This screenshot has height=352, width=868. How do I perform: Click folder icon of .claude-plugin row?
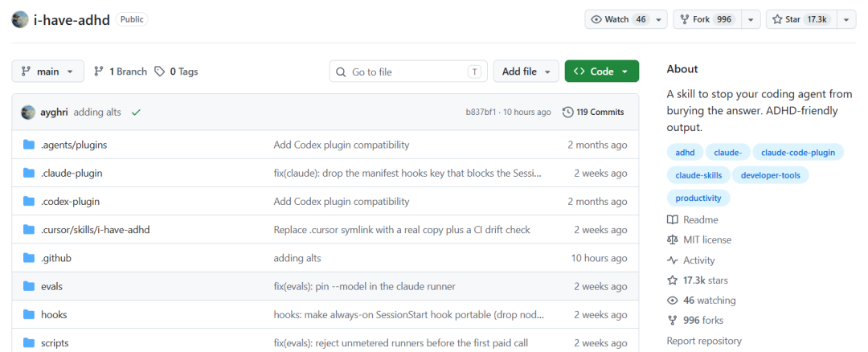pos(29,174)
